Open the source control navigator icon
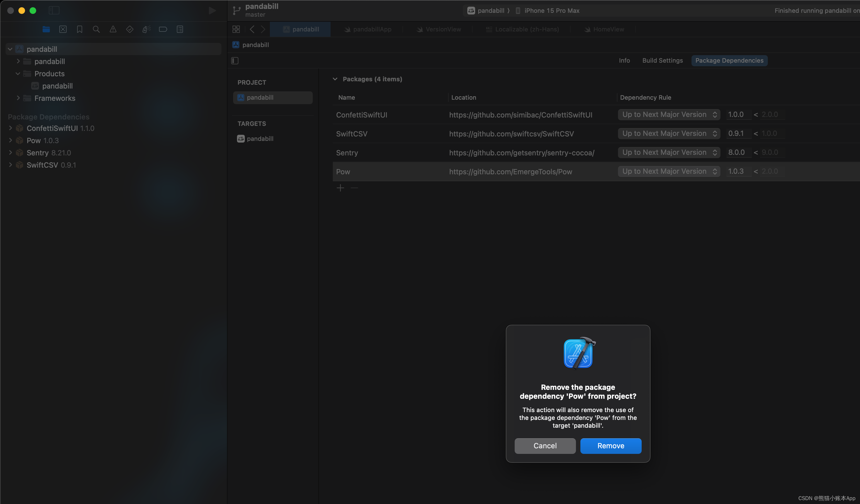 (x=63, y=29)
